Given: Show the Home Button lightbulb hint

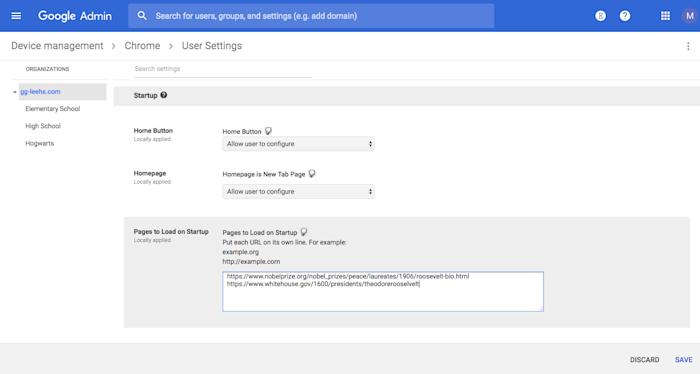Looking at the screenshot, I should 268,131.
